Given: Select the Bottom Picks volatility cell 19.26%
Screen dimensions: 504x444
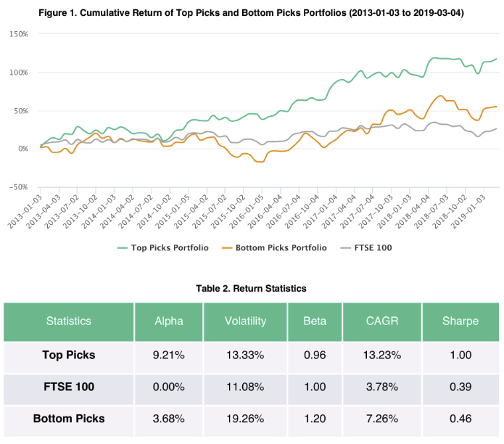Looking at the screenshot, I should click(245, 419).
